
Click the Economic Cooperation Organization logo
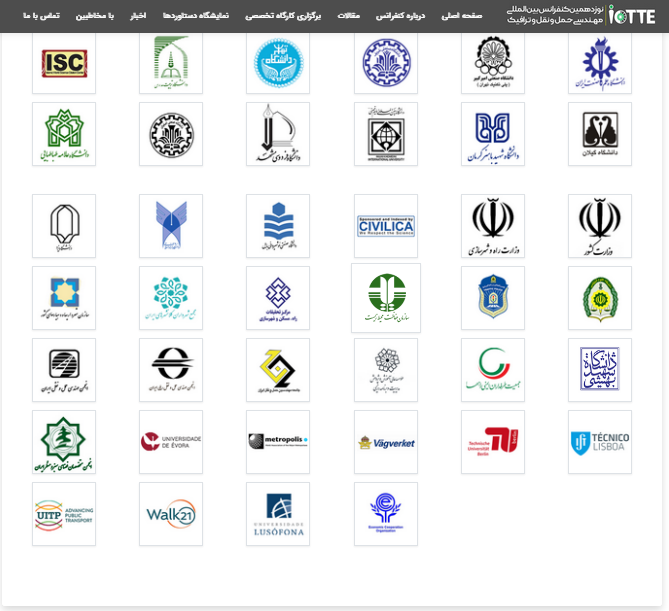[x=386, y=515]
